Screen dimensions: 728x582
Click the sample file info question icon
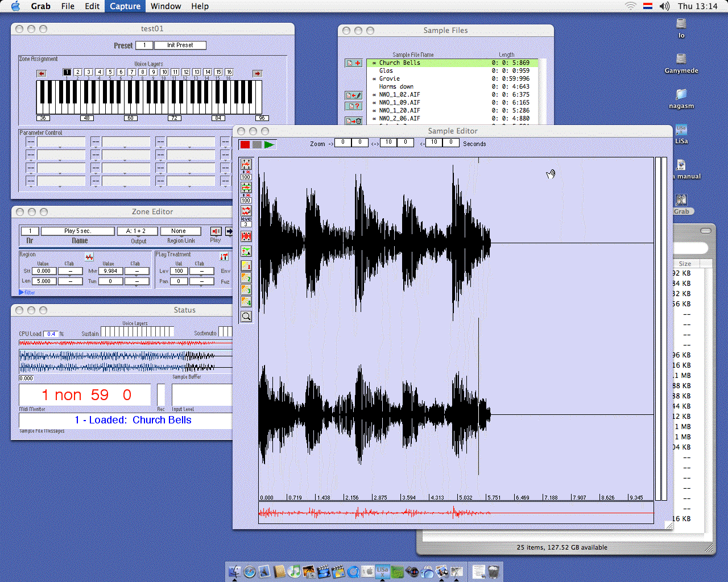point(354,106)
